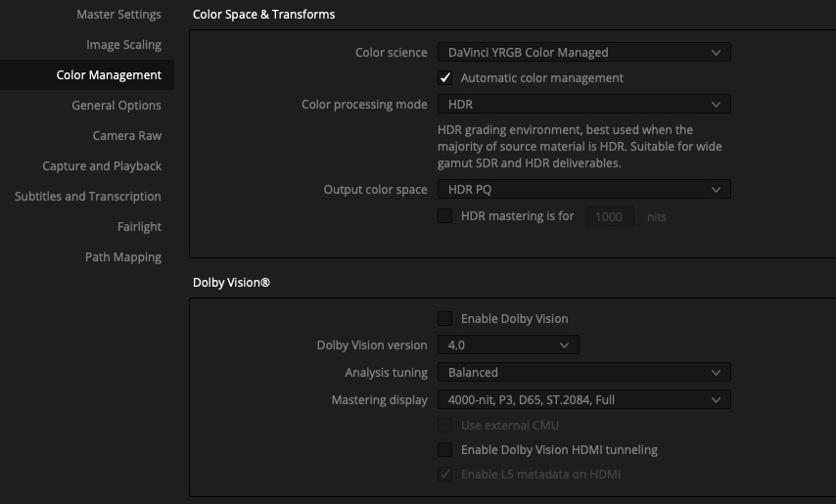The image size is (836, 504).
Task: Open Fairlight settings
Action: (x=139, y=227)
